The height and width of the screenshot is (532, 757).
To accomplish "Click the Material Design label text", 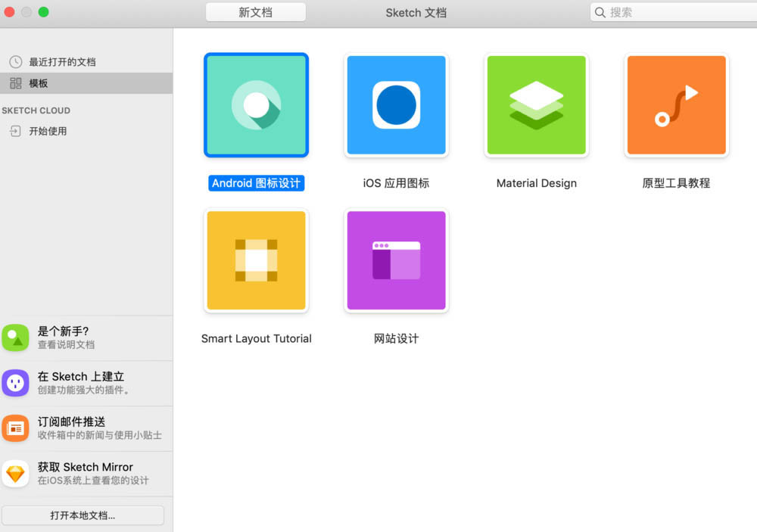I will tap(537, 183).
